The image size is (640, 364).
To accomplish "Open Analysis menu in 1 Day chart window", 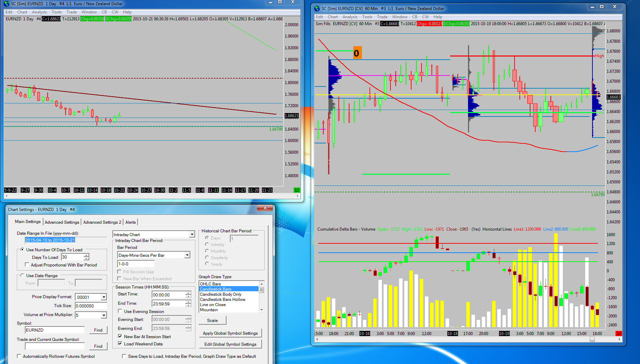I will (40, 12).
